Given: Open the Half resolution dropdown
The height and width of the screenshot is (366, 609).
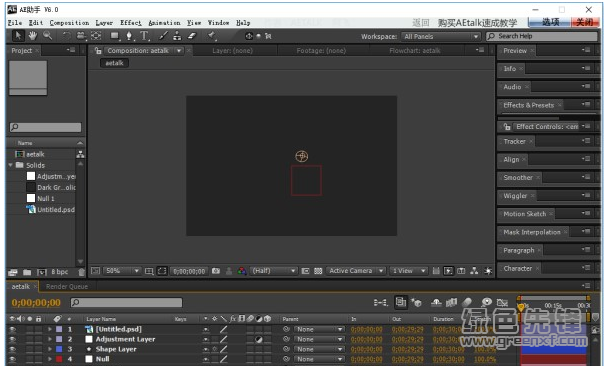Looking at the screenshot, I should pos(273,271).
